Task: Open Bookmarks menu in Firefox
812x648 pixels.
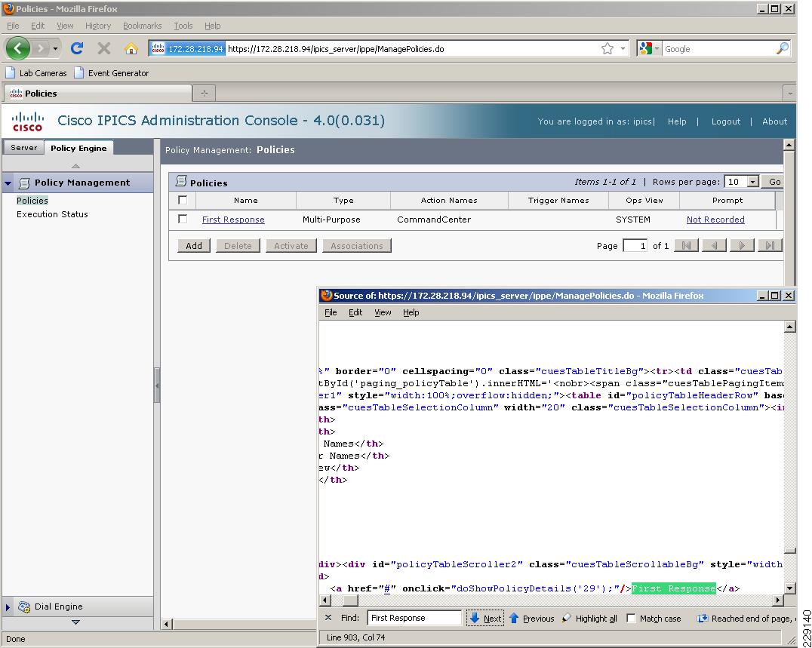Action: (x=142, y=26)
